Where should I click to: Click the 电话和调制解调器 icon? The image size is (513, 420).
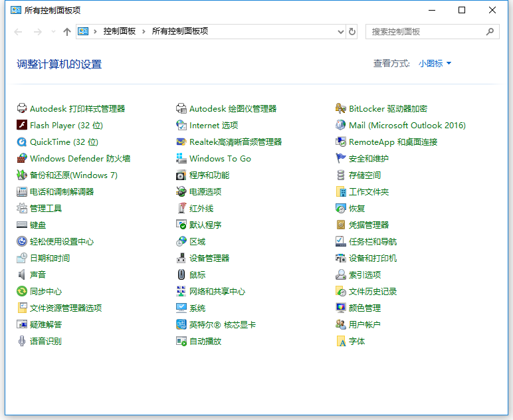coord(21,191)
